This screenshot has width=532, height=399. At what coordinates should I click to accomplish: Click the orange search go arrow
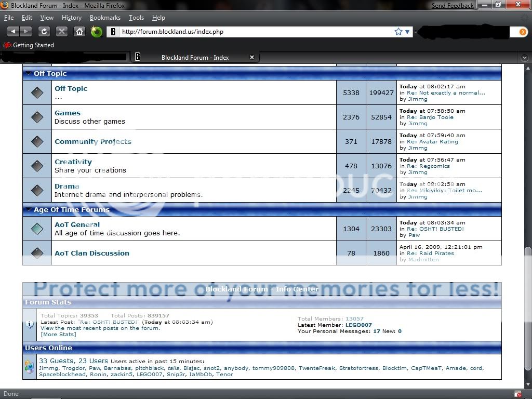523,32
